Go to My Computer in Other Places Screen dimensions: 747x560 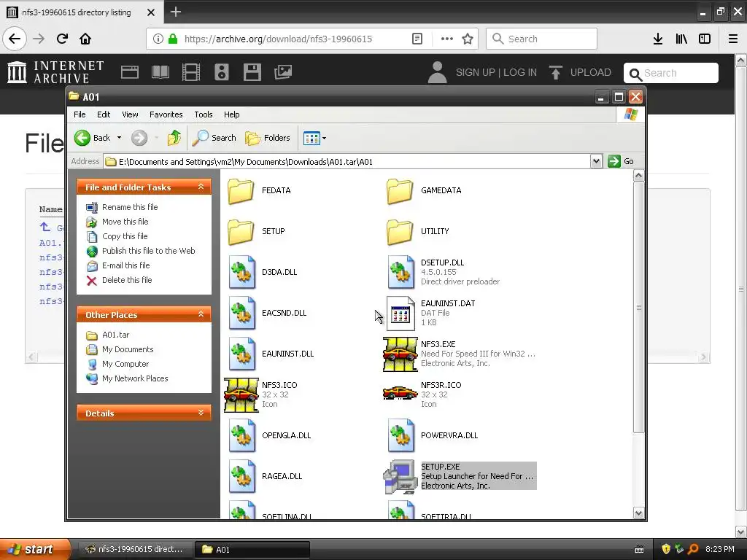pyautogui.click(x=125, y=364)
